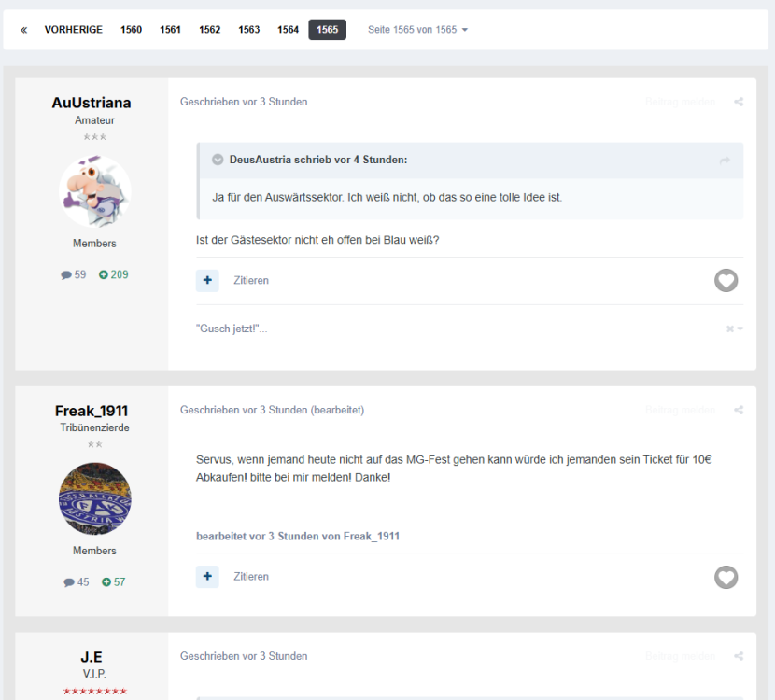Open the signature options dropdown next to 'Gusch jetzt!'
775x700 pixels.
point(735,329)
